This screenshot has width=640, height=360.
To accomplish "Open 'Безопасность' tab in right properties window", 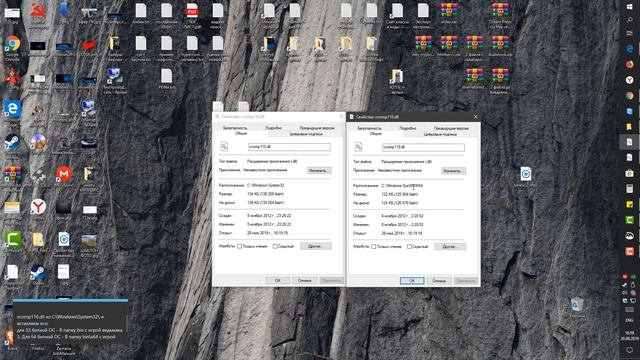I will pos(369,128).
